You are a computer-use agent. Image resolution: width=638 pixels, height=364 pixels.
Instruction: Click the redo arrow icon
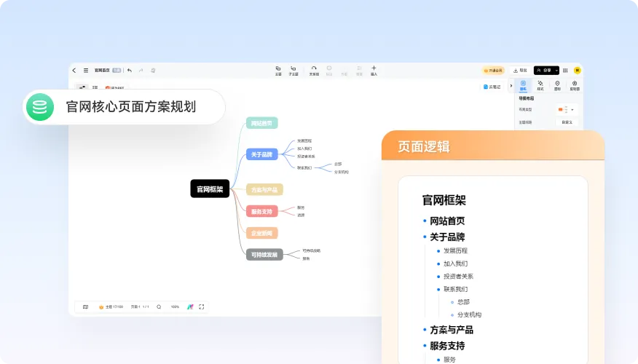(x=141, y=71)
